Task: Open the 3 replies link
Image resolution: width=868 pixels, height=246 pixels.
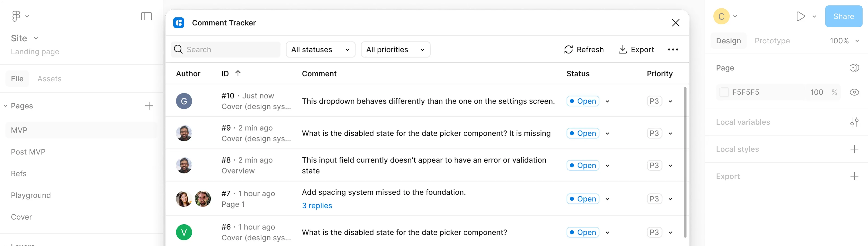Action: [x=317, y=206]
